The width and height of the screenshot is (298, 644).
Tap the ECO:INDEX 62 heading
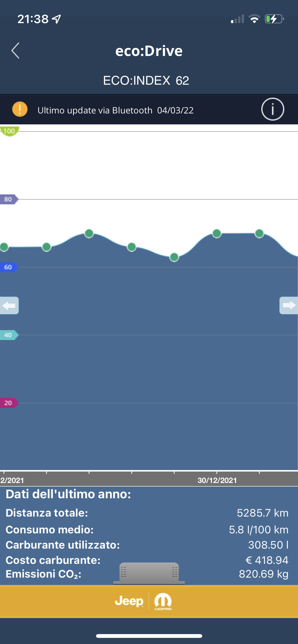[146, 81]
